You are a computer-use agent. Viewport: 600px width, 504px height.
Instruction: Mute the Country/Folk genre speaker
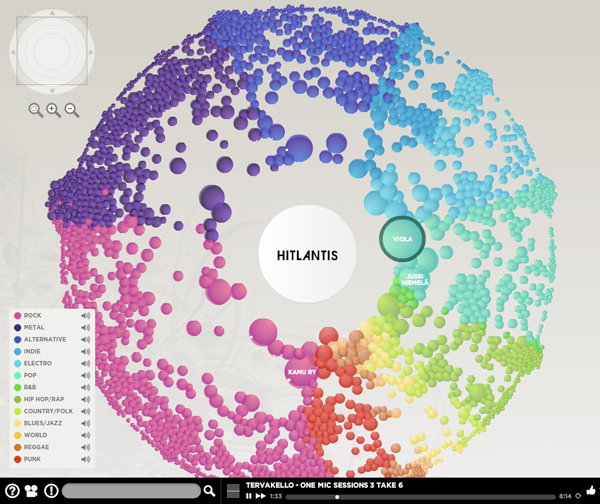pos(86,411)
